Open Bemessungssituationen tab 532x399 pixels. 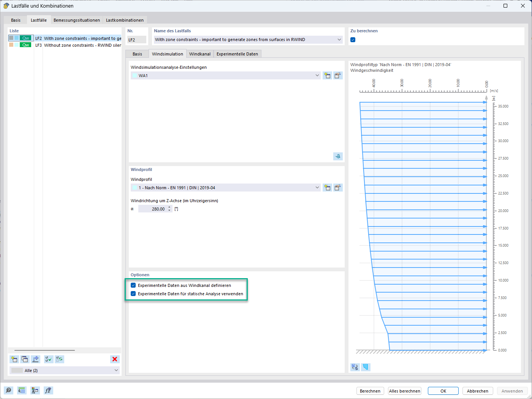pyautogui.click(x=77, y=20)
